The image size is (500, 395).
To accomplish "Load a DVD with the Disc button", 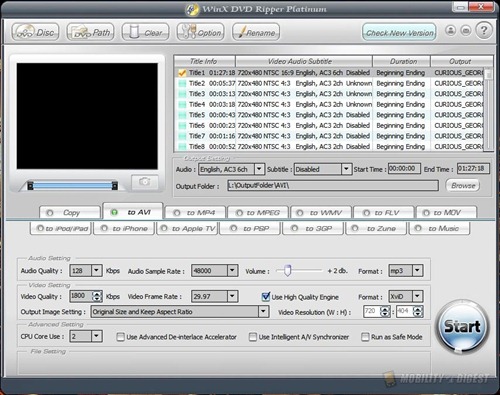I will click(35, 32).
